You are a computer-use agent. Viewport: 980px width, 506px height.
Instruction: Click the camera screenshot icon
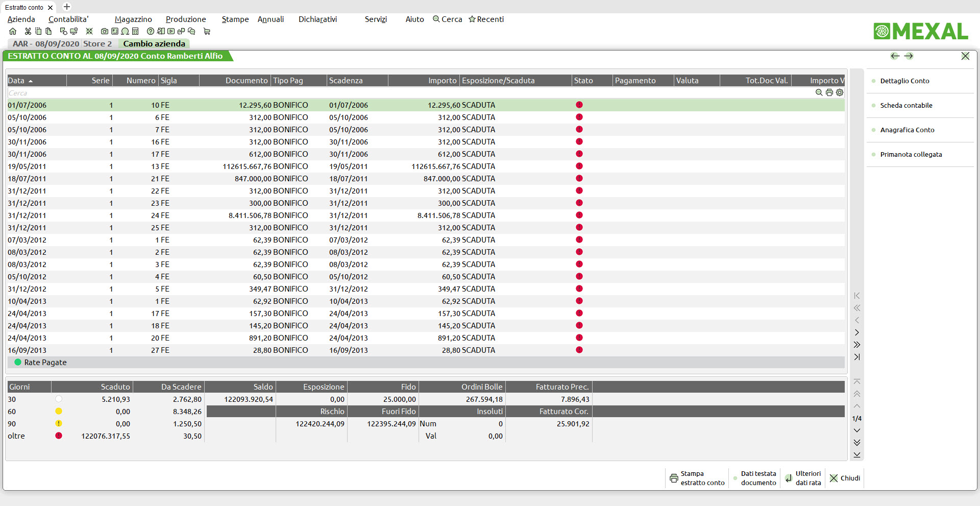pyautogui.click(x=105, y=31)
